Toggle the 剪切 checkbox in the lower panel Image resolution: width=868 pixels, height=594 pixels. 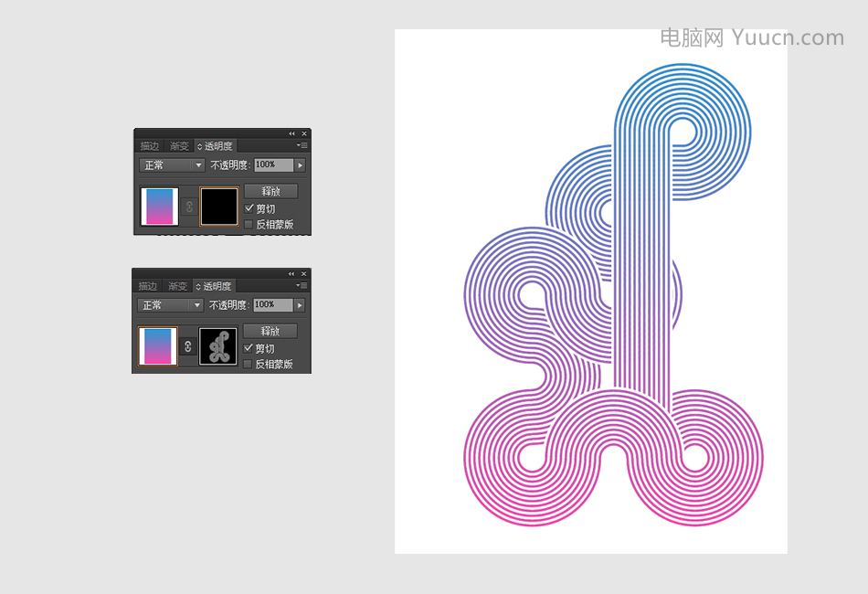[x=249, y=348]
